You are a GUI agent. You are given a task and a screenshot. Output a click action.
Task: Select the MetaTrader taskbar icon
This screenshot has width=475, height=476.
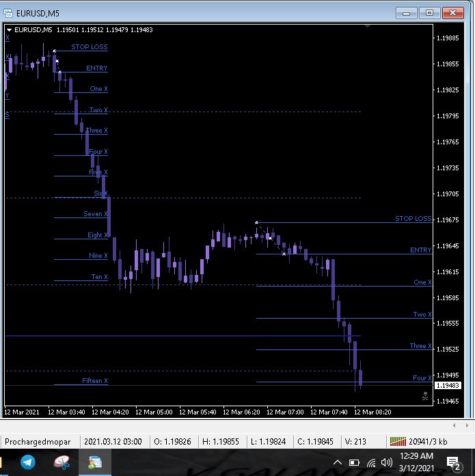click(95, 462)
